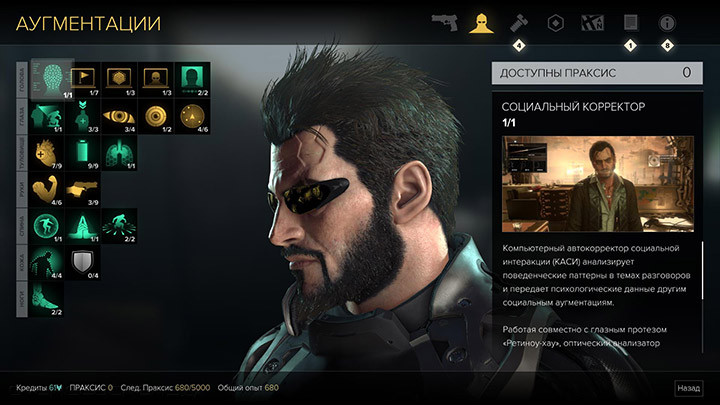Select the shield armor augmentation 0/4
This screenshot has height=405, width=720.
[x=83, y=263]
